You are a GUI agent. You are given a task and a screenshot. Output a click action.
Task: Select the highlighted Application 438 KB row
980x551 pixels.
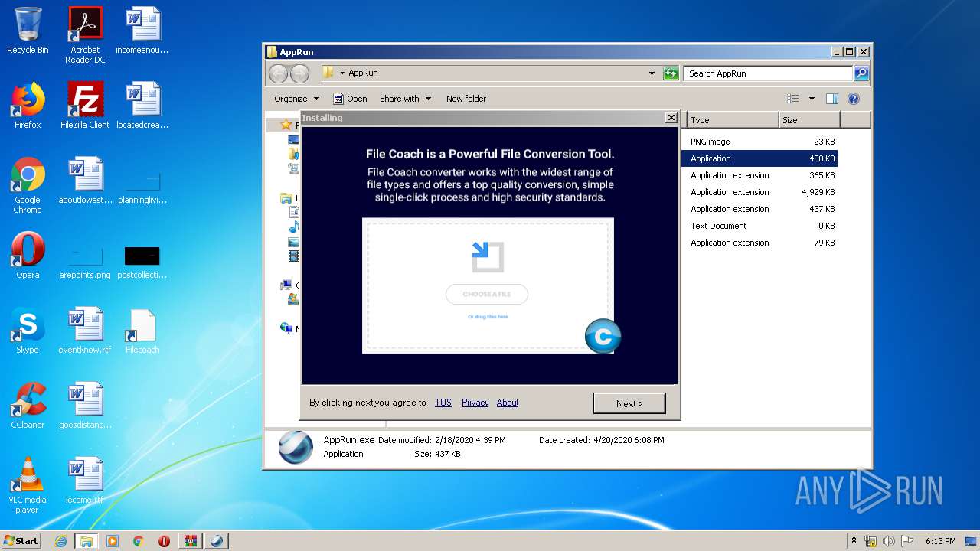(x=759, y=158)
